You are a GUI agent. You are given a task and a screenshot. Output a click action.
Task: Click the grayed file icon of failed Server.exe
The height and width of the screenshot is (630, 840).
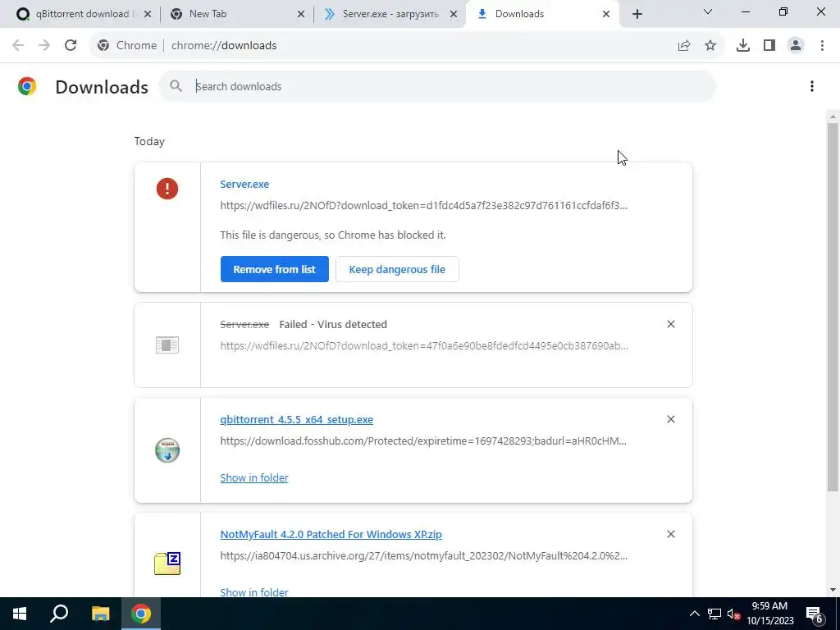point(167,345)
